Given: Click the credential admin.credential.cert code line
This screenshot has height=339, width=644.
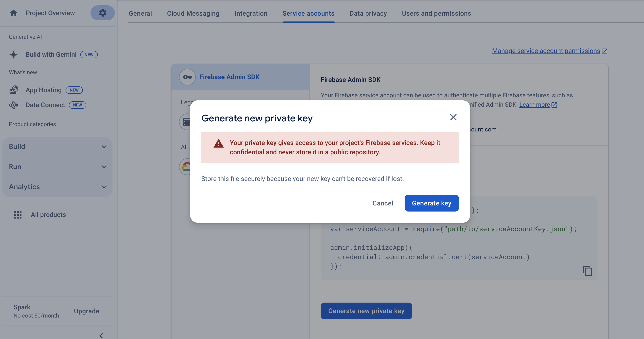Looking at the screenshot, I should (434, 257).
